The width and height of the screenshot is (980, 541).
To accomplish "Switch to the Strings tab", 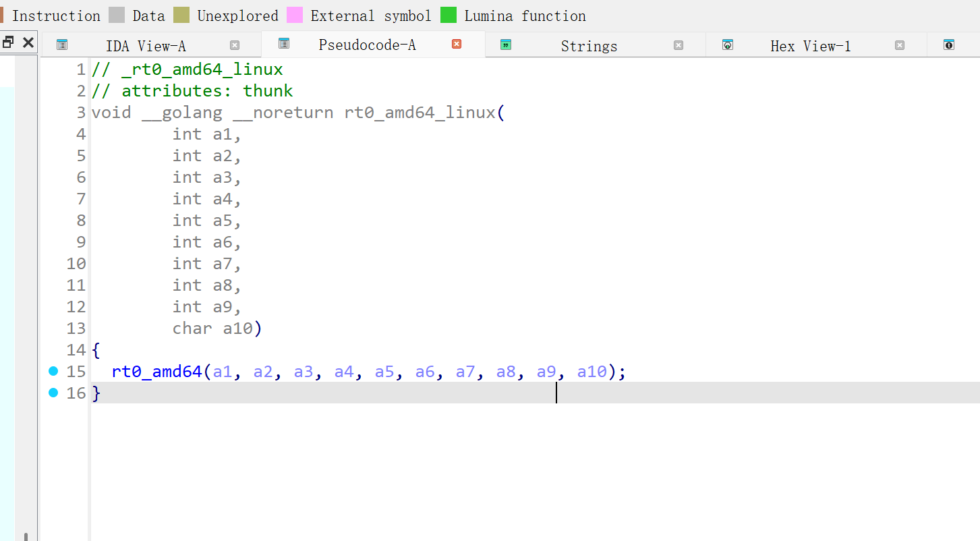I will (589, 46).
